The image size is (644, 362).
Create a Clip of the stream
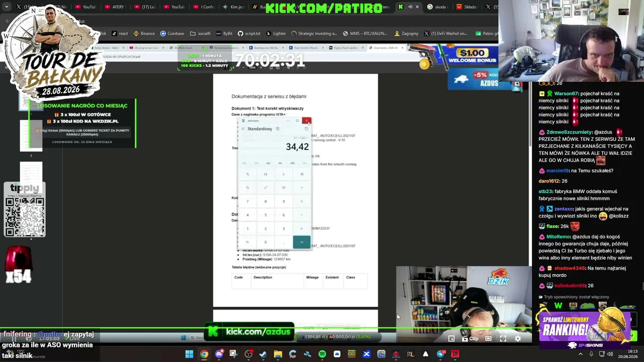tap(470, 338)
